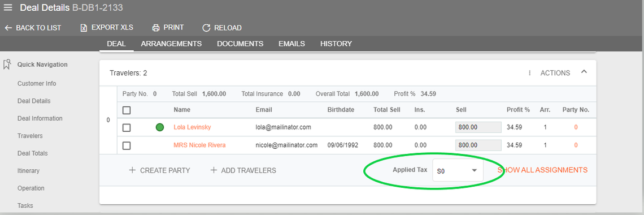This screenshot has width=644, height=215.
Task: Click birthdate 09/06/1992
Action: coord(342,145)
